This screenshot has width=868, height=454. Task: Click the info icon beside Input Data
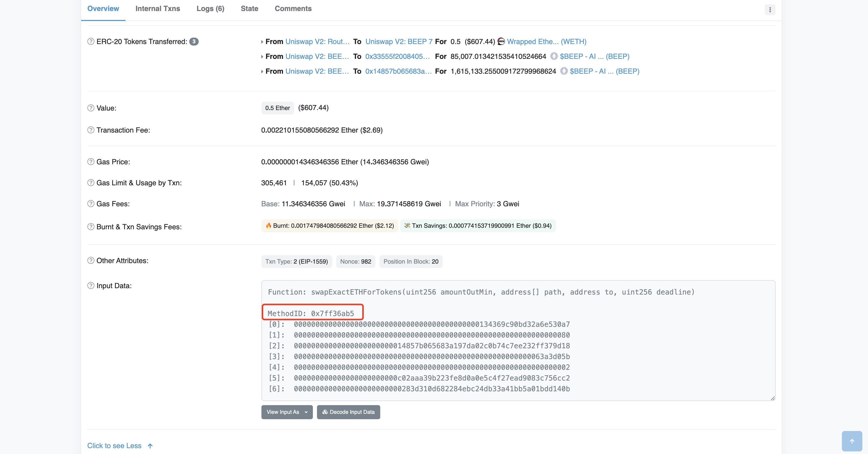click(x=91, y=286)
